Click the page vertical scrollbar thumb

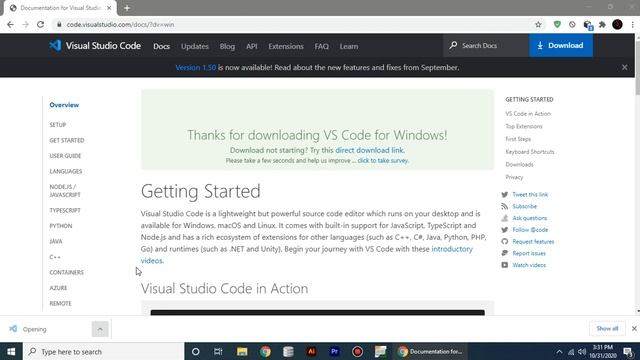point(637,67)
